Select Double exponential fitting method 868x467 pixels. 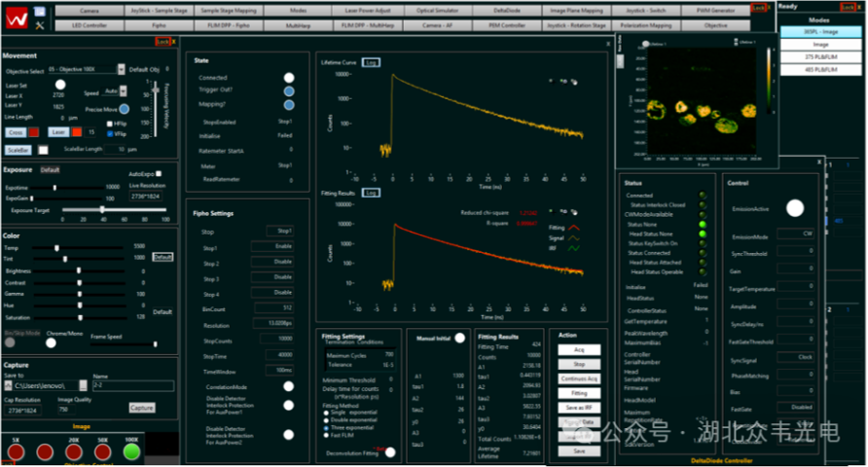326,420
